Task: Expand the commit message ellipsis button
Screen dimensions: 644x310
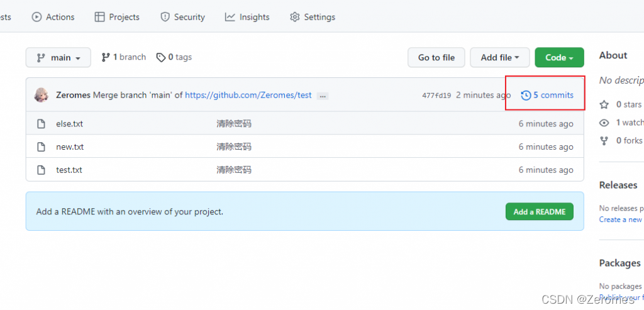Action: [323, 96]
